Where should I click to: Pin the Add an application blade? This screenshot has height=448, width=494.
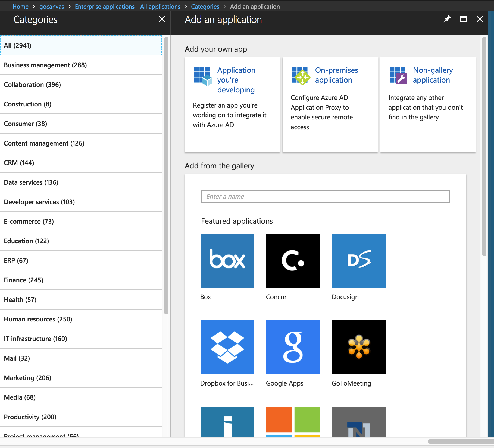tap(447, 19)
